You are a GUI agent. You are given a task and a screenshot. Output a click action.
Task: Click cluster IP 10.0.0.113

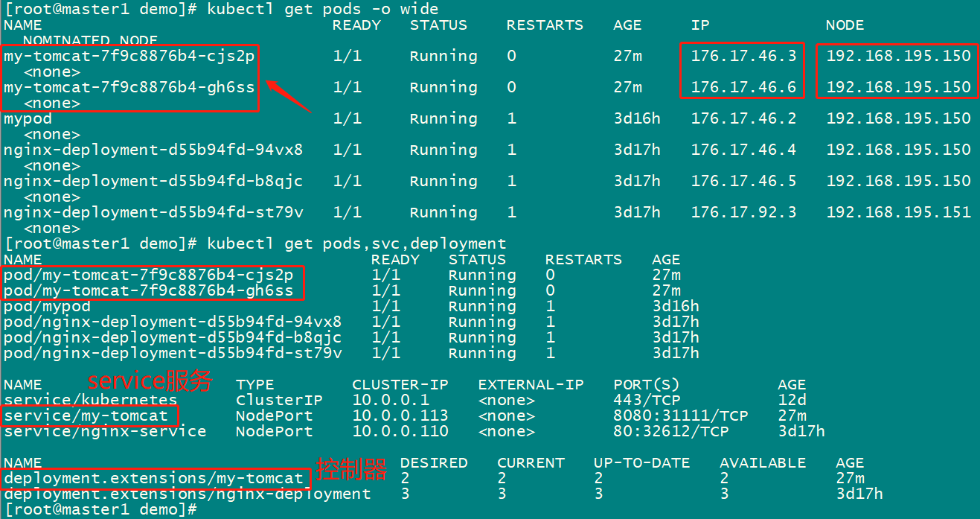click(400, 415)
